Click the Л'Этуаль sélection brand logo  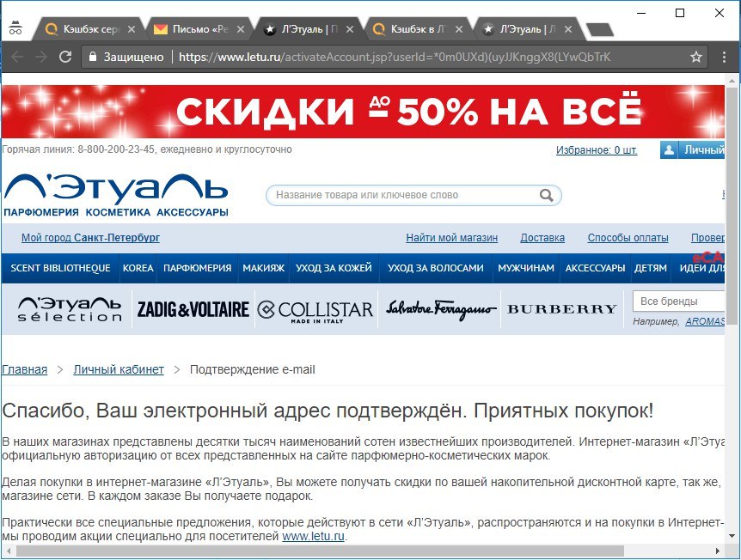click(70, 309)
